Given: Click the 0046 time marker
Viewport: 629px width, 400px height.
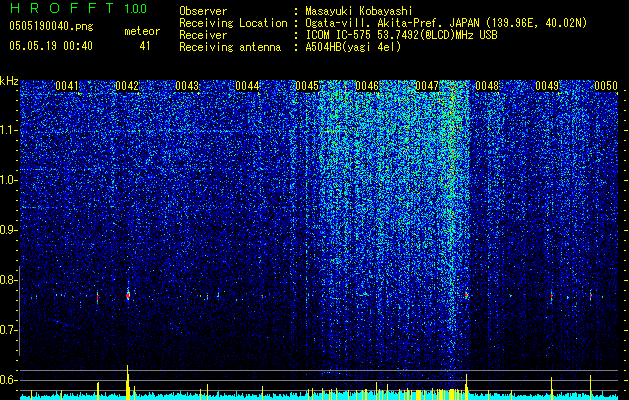Looking at the screenshot, I should [x=367, y=86].
